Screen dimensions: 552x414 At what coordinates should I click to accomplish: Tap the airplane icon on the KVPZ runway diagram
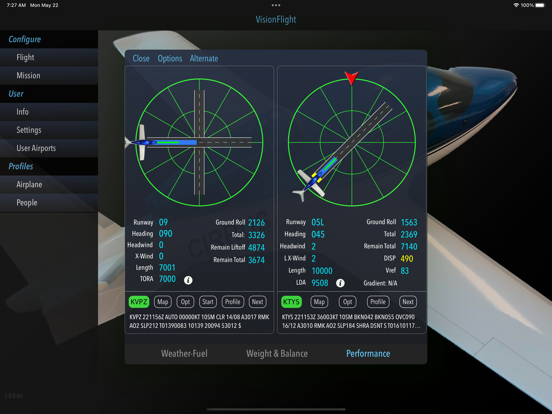(x=141, y=143)
